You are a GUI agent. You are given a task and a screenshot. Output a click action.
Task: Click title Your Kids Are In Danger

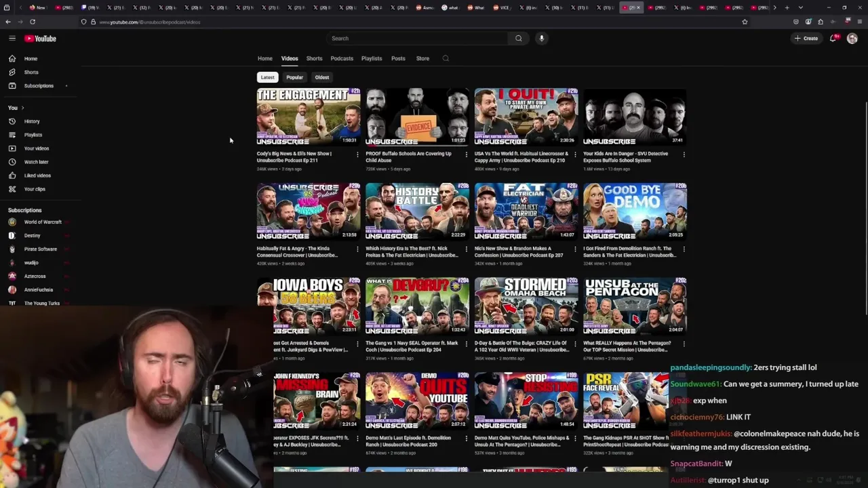click(x=626, y=157)
